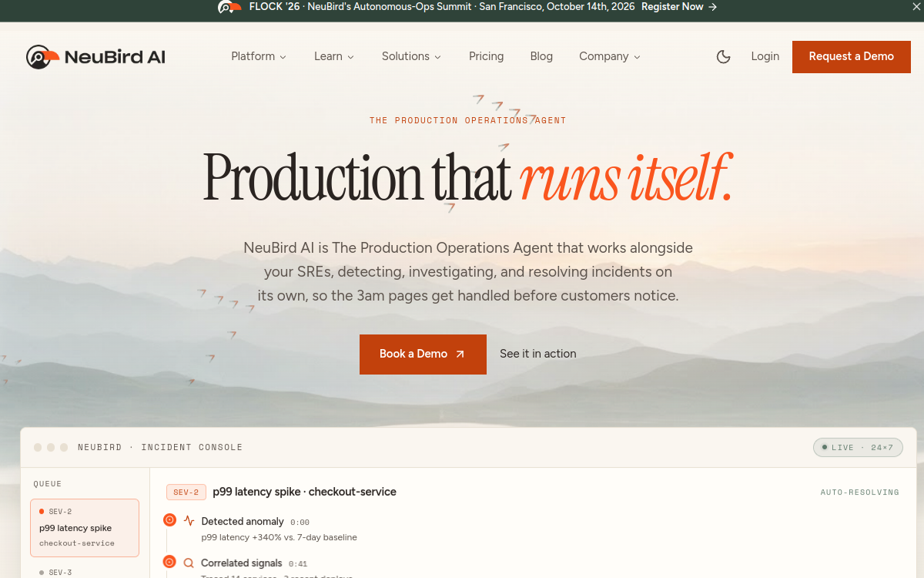Viewport: 924px width, 578px height.
Task: Click 'p99 latency +340% vs. 7-day baseline' text
Action: (279, 537)
